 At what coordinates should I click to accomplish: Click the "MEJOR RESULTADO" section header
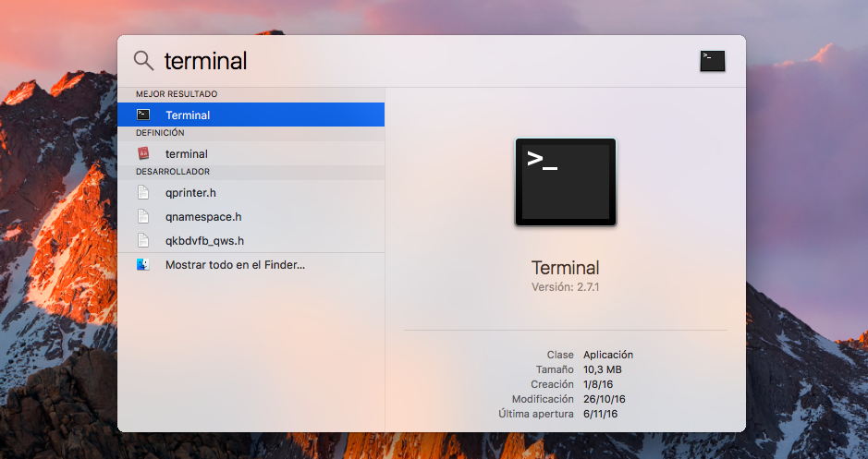(x=177, y=94)
